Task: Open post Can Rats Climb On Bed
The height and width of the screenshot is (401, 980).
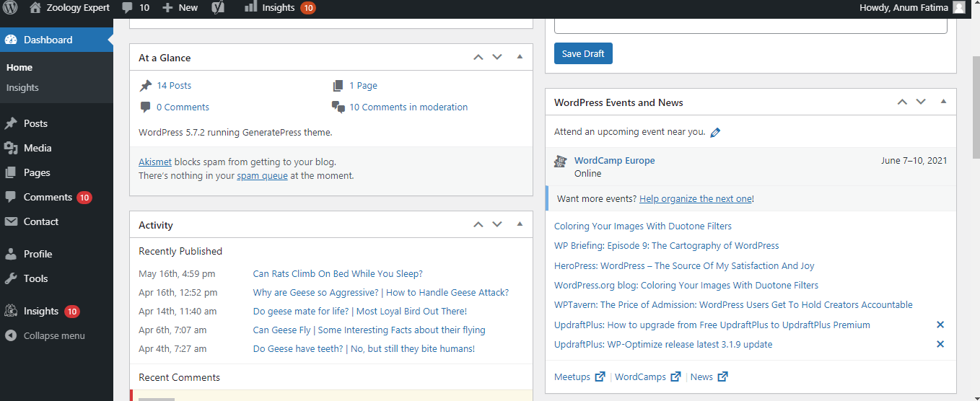Action: tap(338, 273)
